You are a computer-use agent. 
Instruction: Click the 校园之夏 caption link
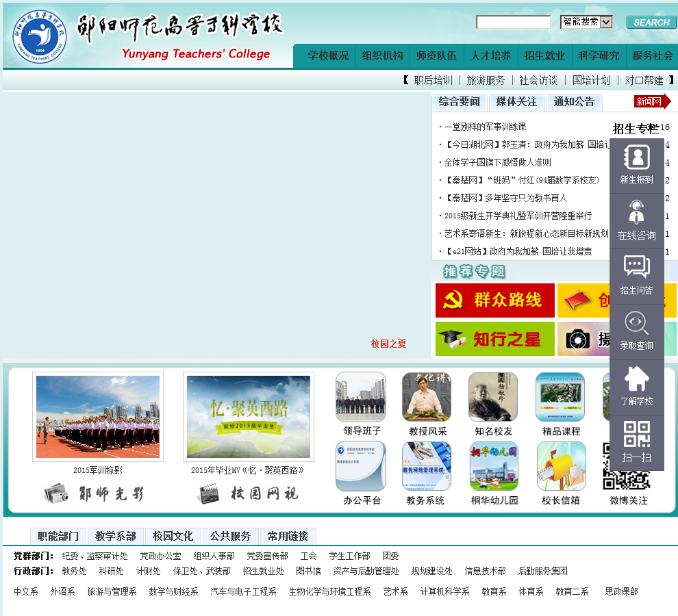coord(389,344)
